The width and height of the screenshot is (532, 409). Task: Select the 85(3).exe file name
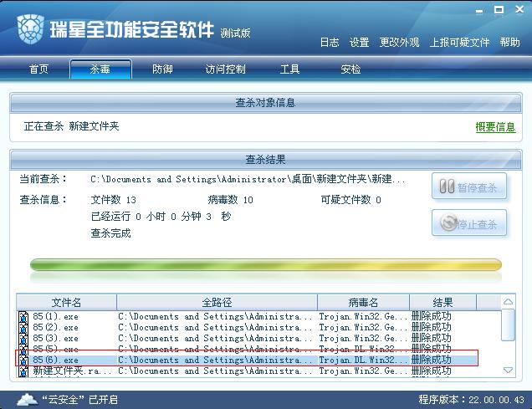[x=56, y=339]
